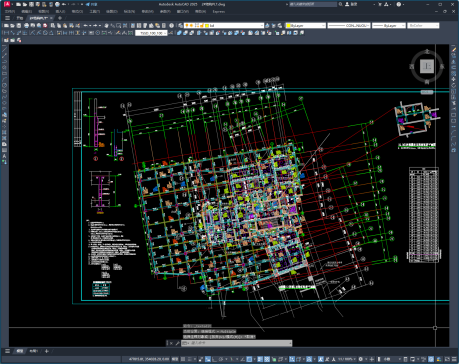This screenshot has width=459, height=364.
Task: Click the Plot (print) icon in the standard toolbar
Action: click(26, 25)
